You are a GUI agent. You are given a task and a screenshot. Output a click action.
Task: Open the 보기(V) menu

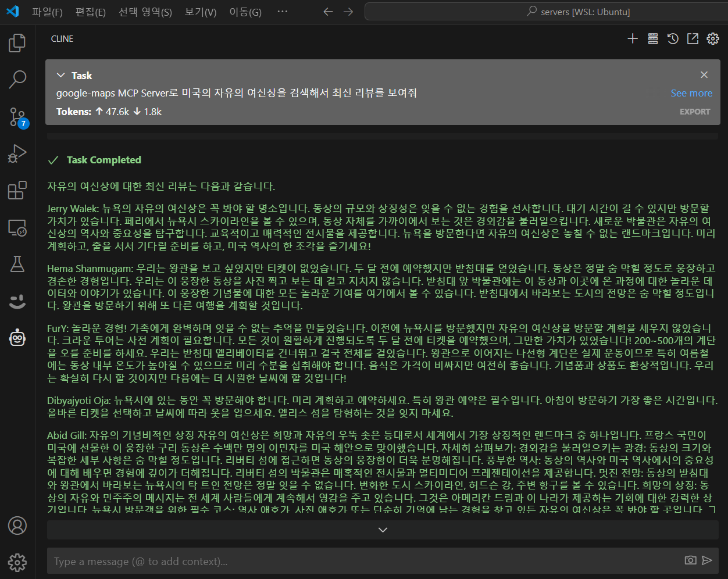coord(201,12)
